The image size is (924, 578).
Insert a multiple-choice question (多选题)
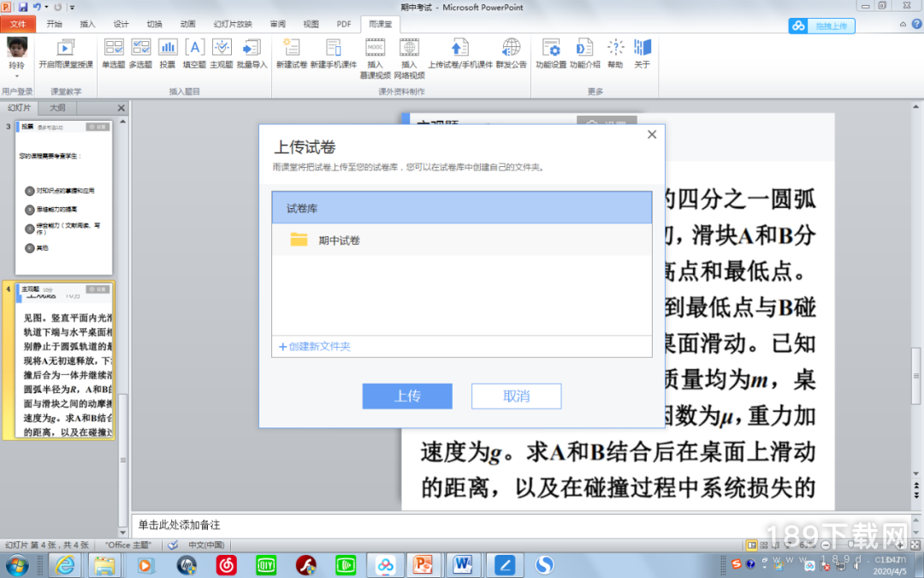pyautogui.click(x=140, y=54)
